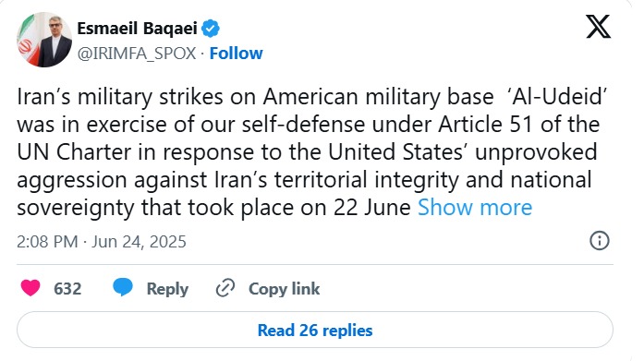Click the blue reply bubble icon

tap(123, 287)
